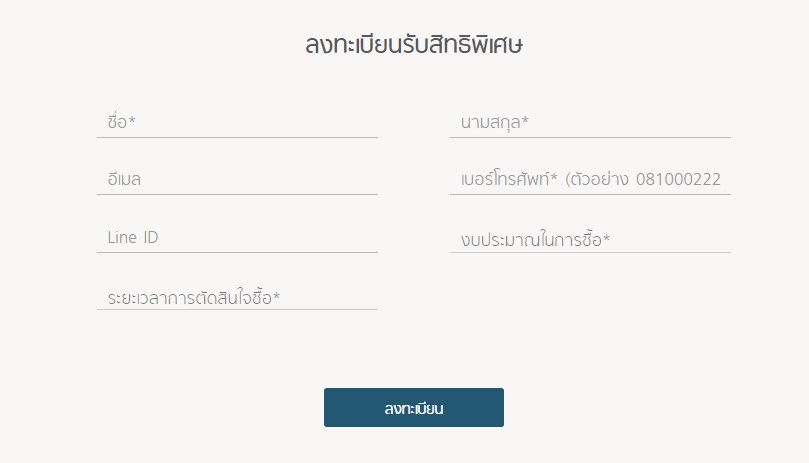Submit form with ลงทะเบียน button

click(x=414, y=408)
